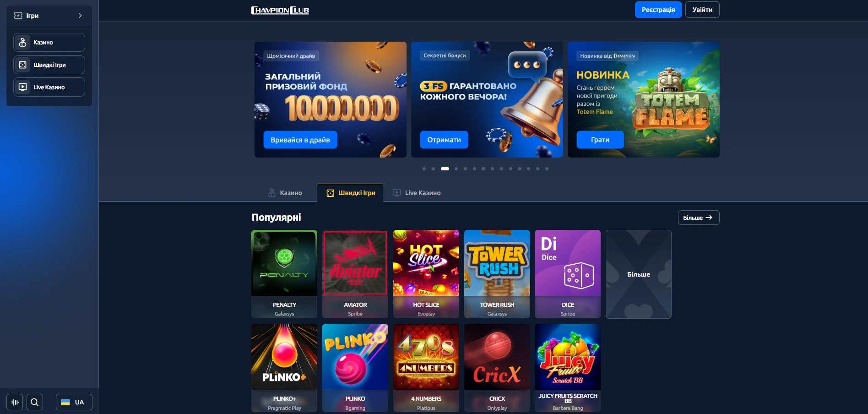Click Вривайся в драйв banner button
Image resolution: width=868 pixels, height=414 pixels.
(x=300, y=140)
